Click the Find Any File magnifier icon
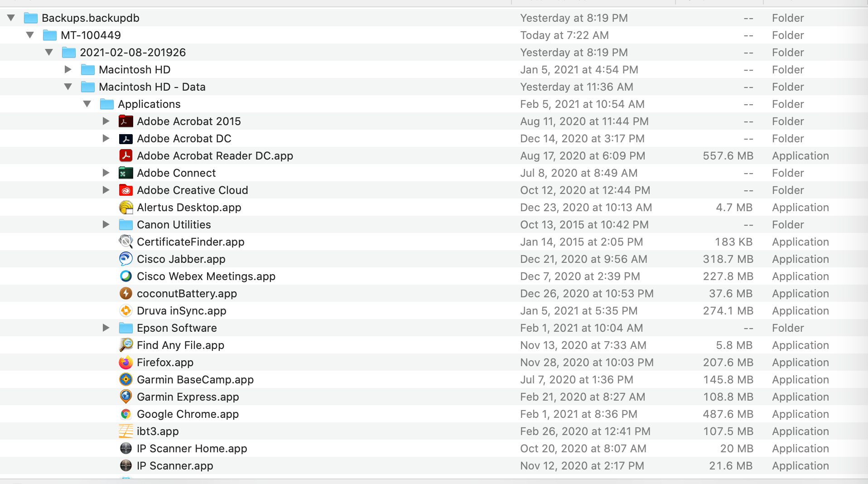 click(126, 345)
